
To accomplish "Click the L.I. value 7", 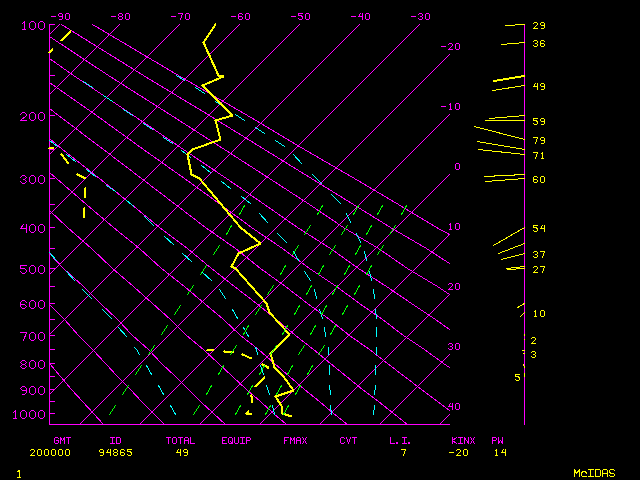I will point(403,452).
